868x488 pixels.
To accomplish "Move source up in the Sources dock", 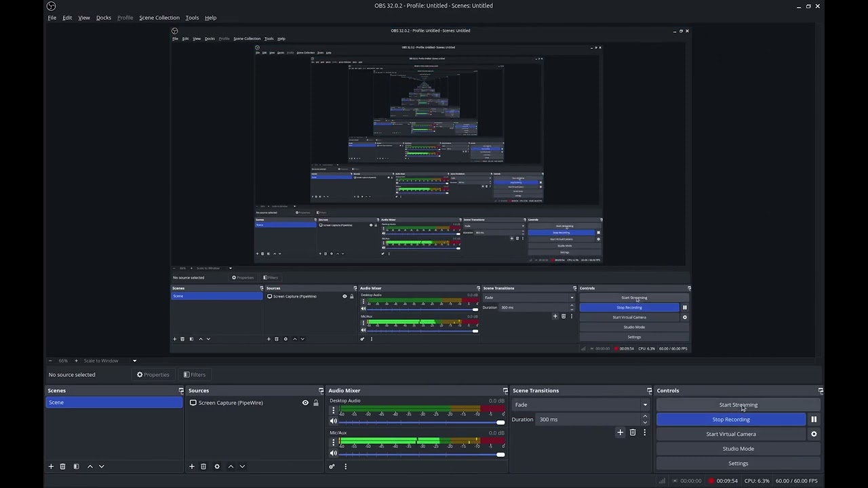I will (231, 466).
